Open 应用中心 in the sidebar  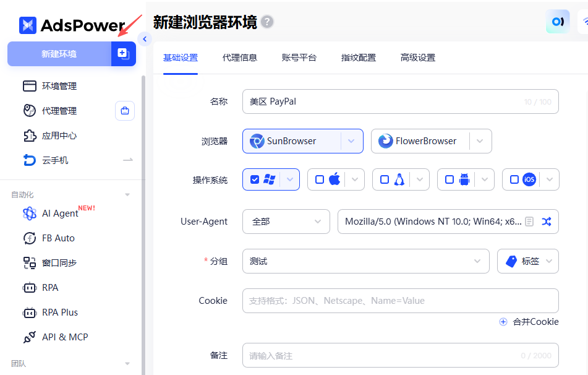point(59,136)
